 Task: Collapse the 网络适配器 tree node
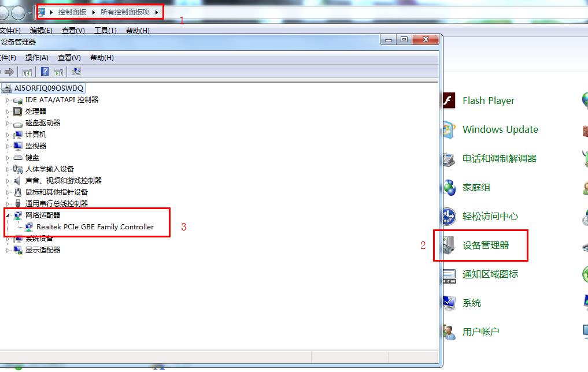tap(8, 216)
